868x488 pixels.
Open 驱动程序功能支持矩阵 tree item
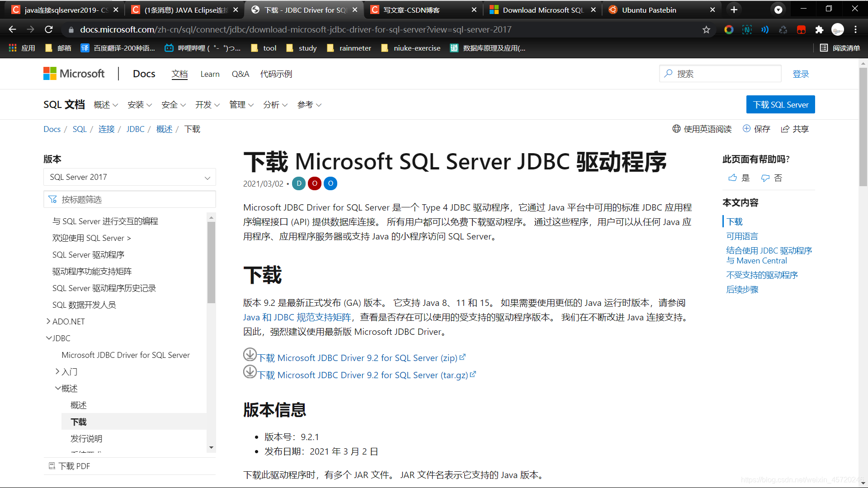92,271
